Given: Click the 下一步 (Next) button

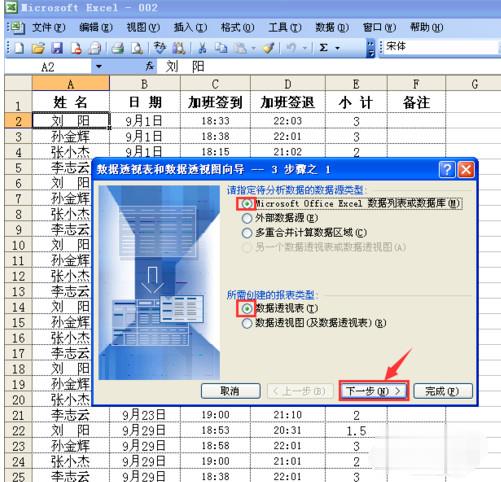Looking at the screenshot, I should point(374,391).
